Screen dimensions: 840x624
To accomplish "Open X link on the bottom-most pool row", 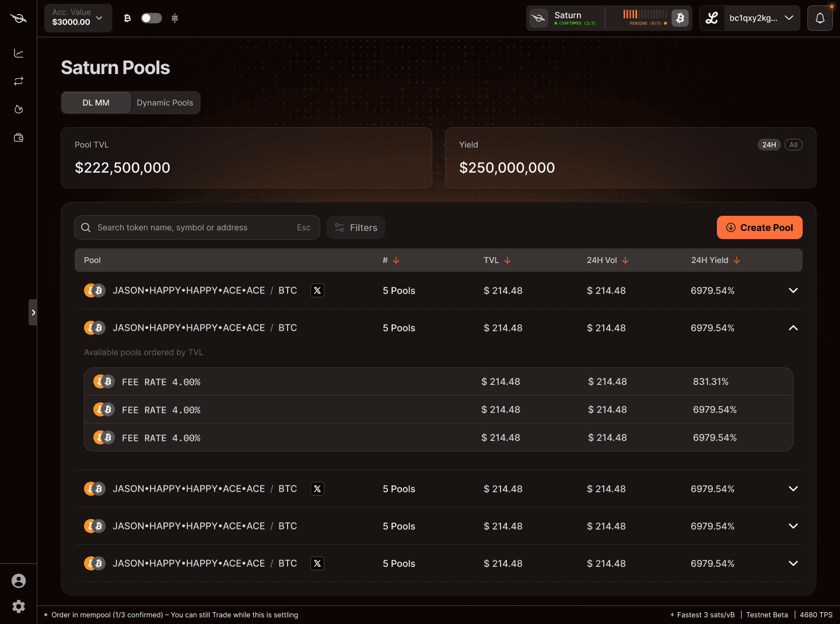I will click(x=317, y=563).
